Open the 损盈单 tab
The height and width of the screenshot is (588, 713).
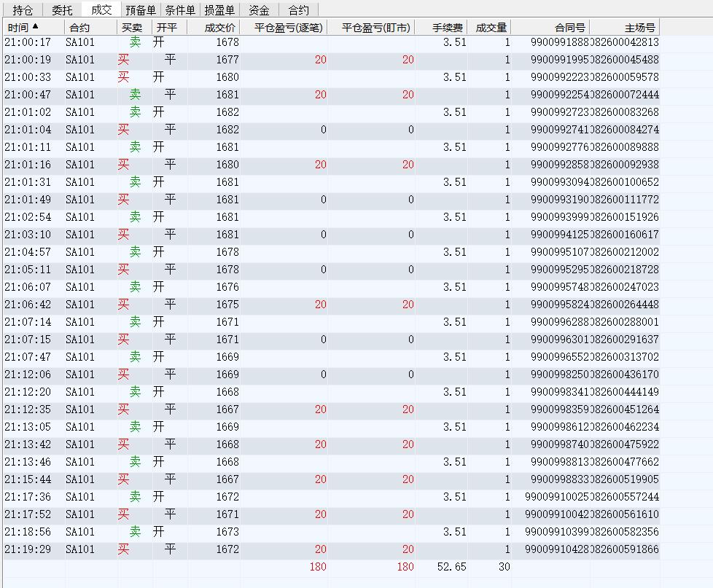tap(219, 10)
